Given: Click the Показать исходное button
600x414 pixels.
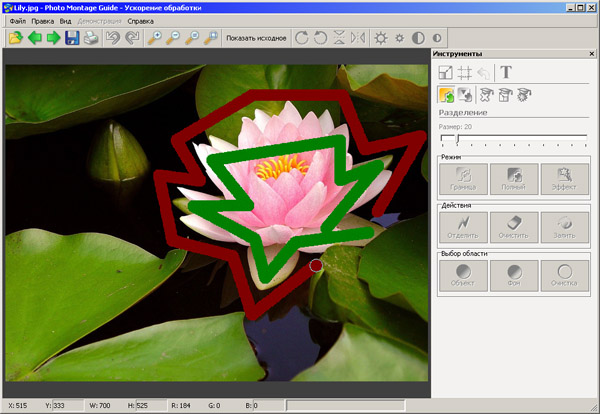Looking at the screenshot, I should click(254, 38).
